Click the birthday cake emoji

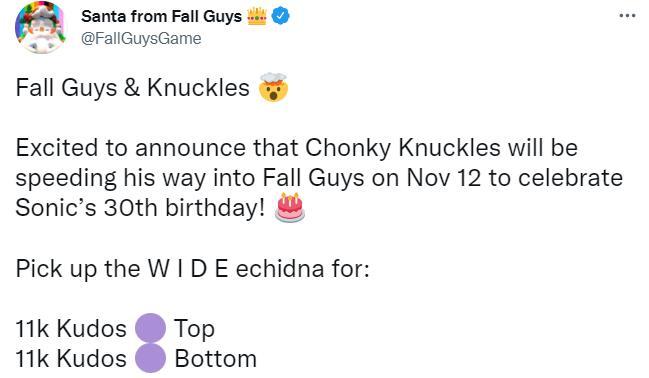point(290,207)
